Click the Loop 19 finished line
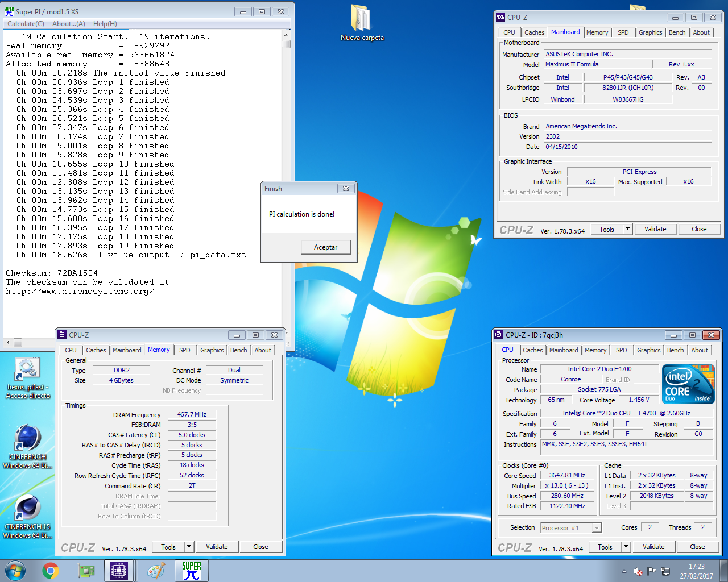 (96, 246)
